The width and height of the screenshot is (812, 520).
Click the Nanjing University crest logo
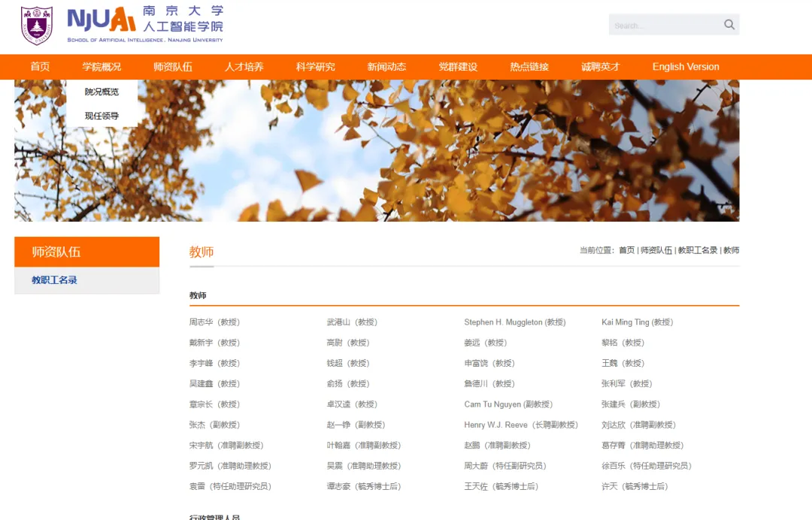pos(37,26)
